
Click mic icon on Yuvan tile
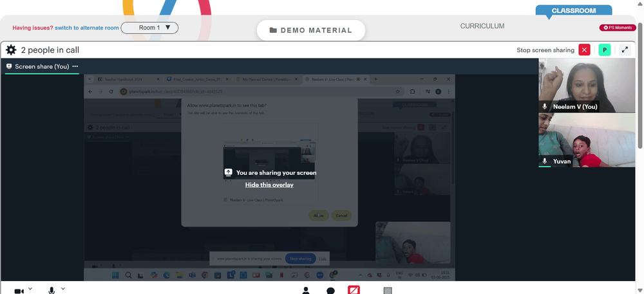[545, 161]
